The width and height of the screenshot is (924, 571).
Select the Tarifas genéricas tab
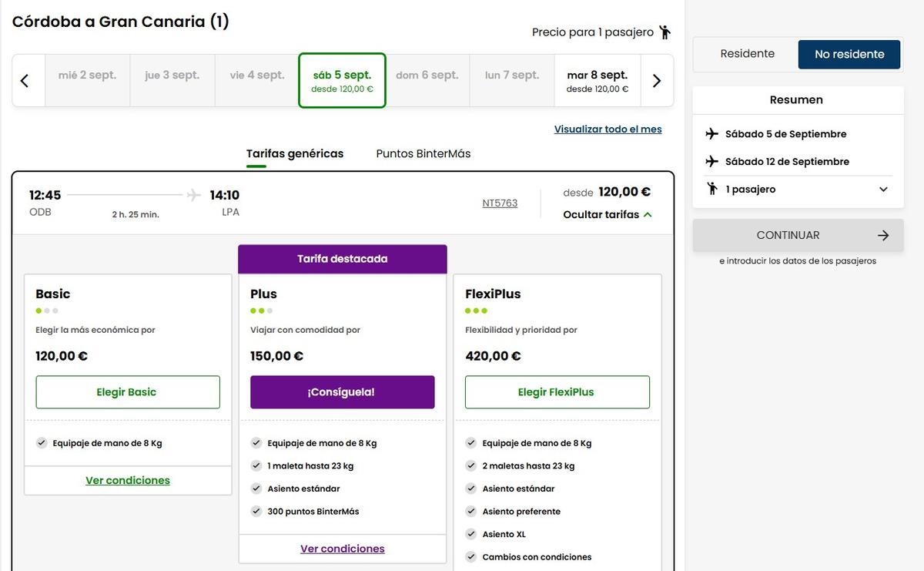click(295, 153)
